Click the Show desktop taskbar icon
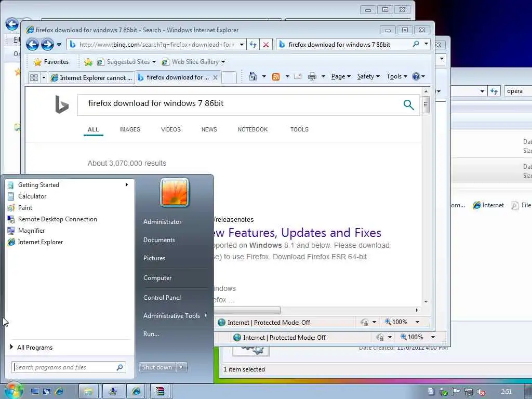532x399 pixels. click(35, 392)
